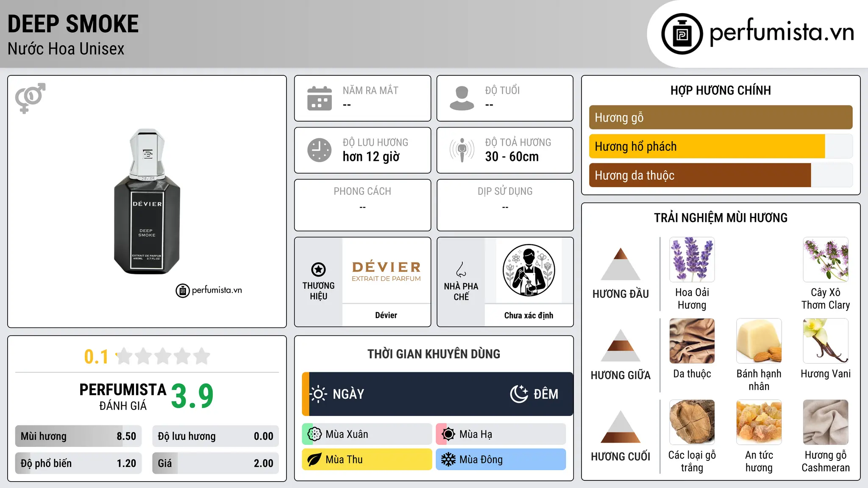Screen dimensions: 868x488
Task: Click the Dévier brand name link
Action: [x=386, y=315]
